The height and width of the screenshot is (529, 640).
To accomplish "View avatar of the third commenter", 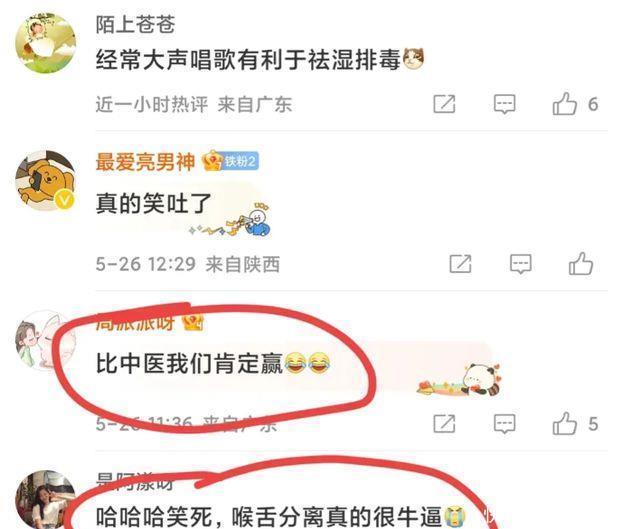I will pyautogui.click(x=46, y=340).
